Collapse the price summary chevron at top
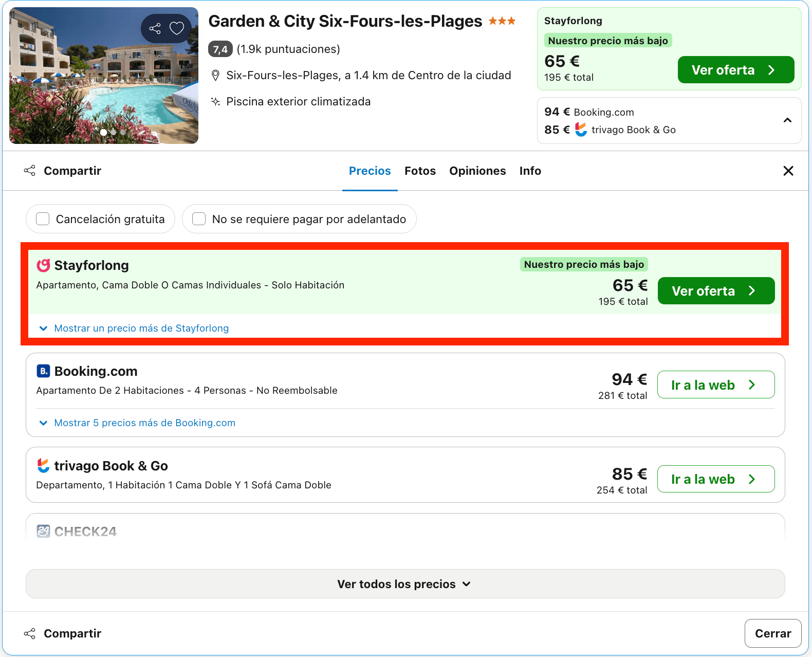 coord(787,120)
